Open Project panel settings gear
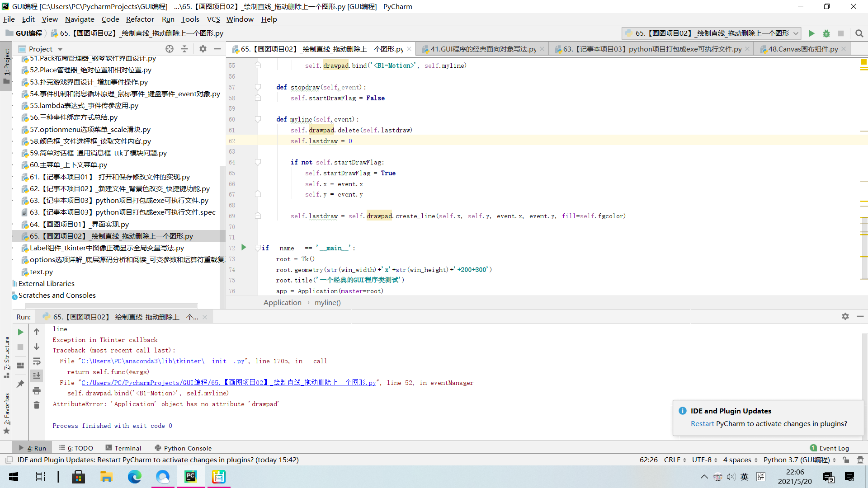The image size is (868, 488). coord(203,49)
